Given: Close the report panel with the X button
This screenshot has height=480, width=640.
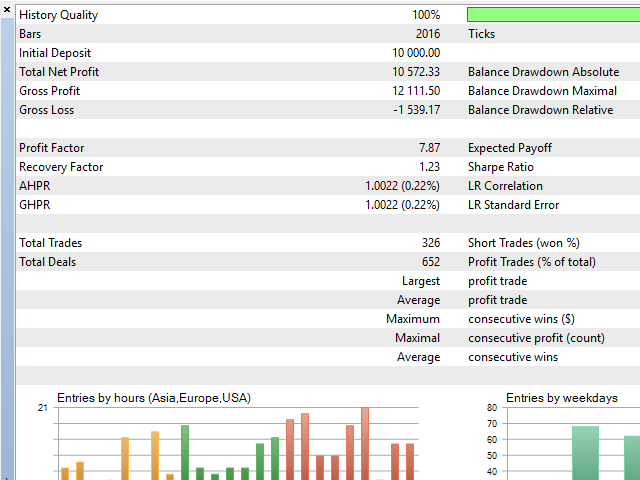Looking at the screenshot, I should (x=7, y=8).
